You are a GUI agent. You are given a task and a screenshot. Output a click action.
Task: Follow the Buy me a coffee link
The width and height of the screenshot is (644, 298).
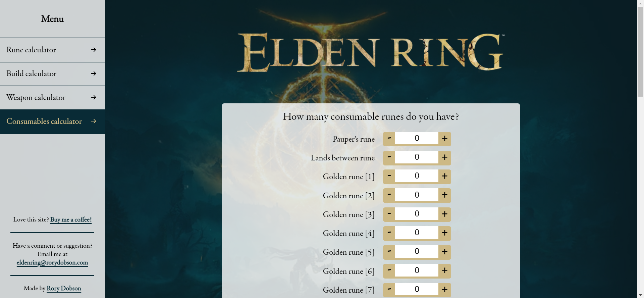pyautogui.click(x=71, y=219)
